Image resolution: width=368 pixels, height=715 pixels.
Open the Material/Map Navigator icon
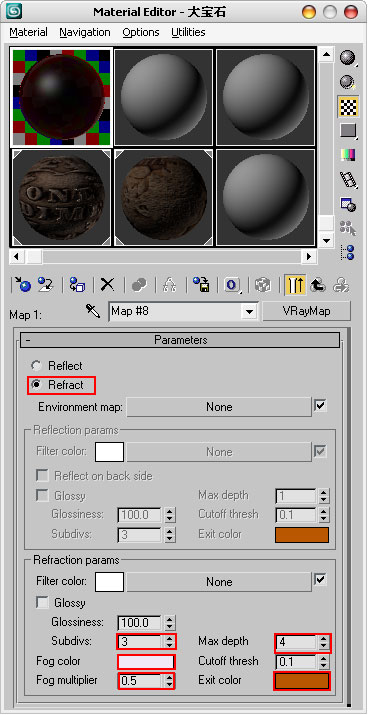348,252
